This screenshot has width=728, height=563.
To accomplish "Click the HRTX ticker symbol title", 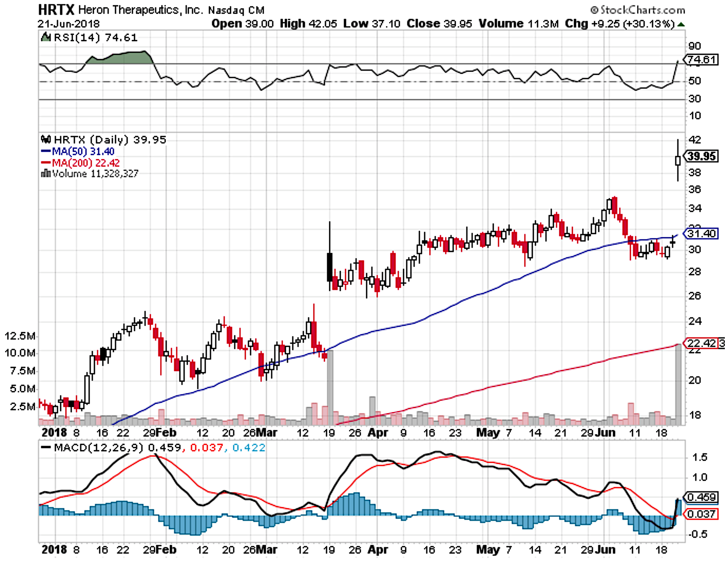I will point(56,9).
